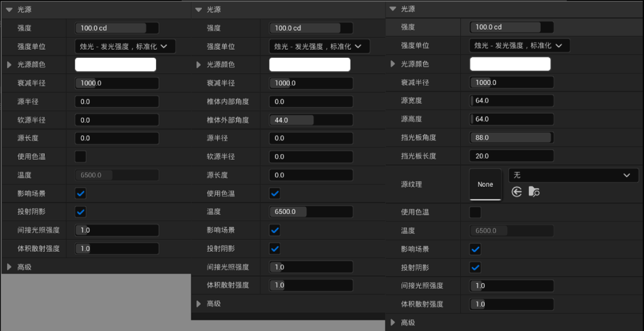Enable 使用色温 checkbox in the right panel
644x331 pixels.
pos(475,212)
